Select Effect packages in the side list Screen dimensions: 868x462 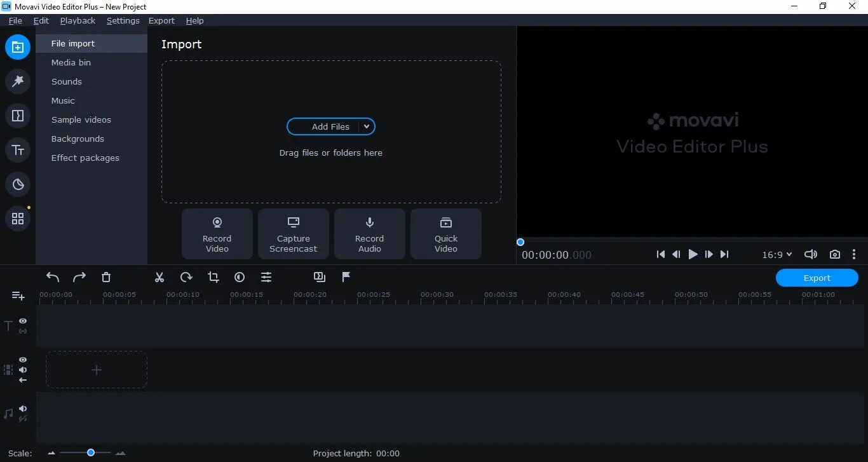pyautogui.click(x=92, y=158)
